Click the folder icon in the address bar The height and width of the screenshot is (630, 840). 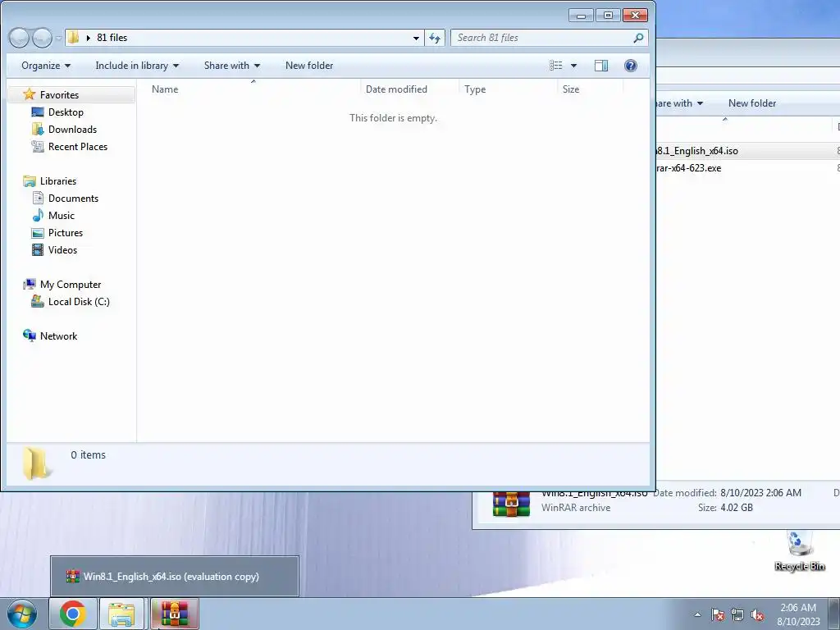pyautogui.click(x=73, y=38)
